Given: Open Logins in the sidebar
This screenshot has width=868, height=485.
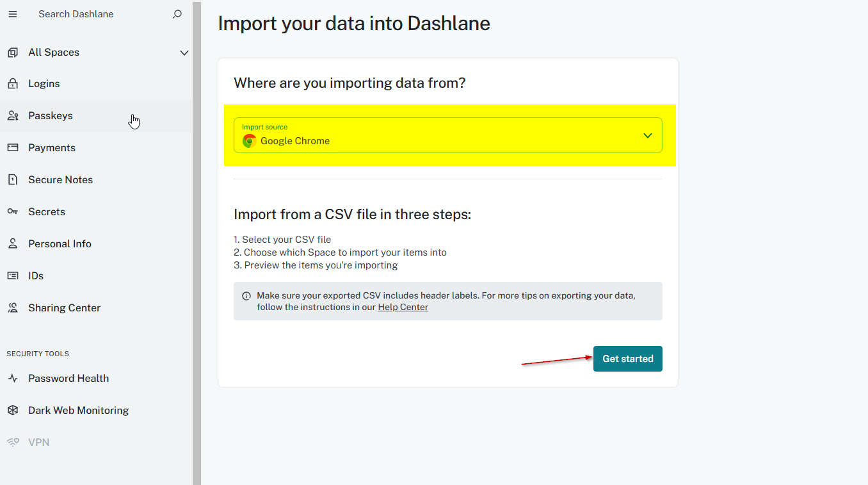Looking at the screenshot, I should (96, 84).
